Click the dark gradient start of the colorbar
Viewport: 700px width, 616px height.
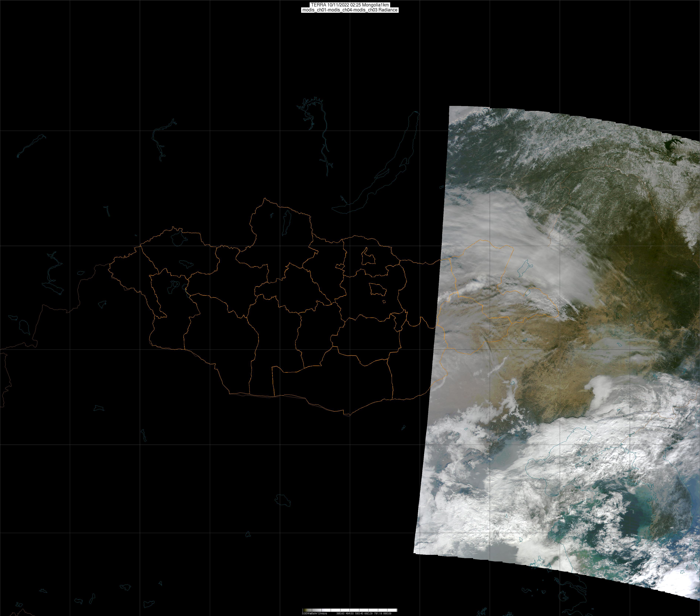[305, 610]
